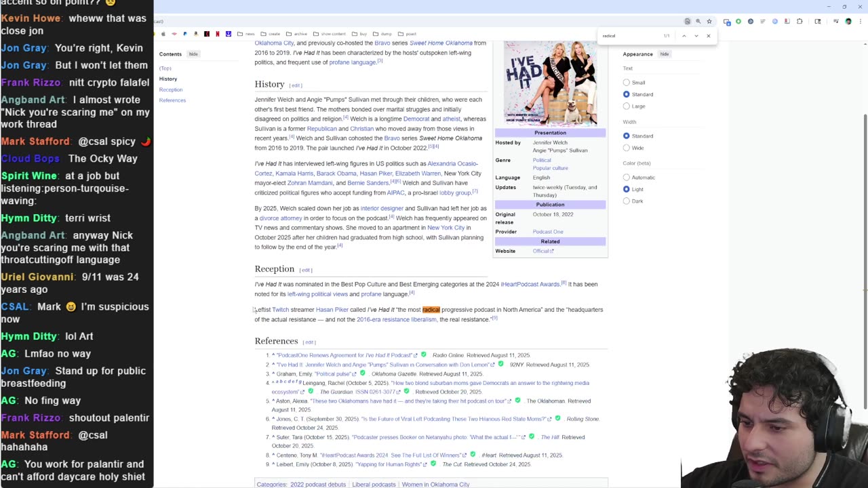
Task: Edit the Reception section
Action: point(306,270)
